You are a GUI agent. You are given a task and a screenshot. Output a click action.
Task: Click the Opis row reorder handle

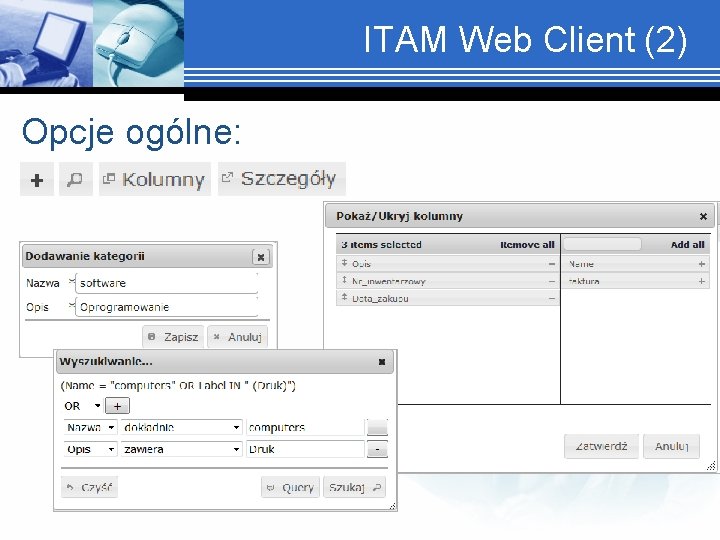click(x=344, y=263)
